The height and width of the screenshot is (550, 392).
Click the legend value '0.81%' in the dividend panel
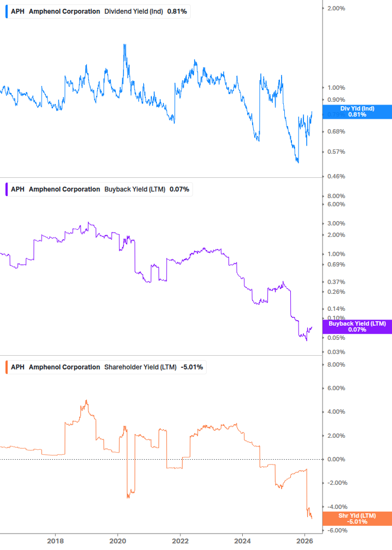tap(177, 11)
